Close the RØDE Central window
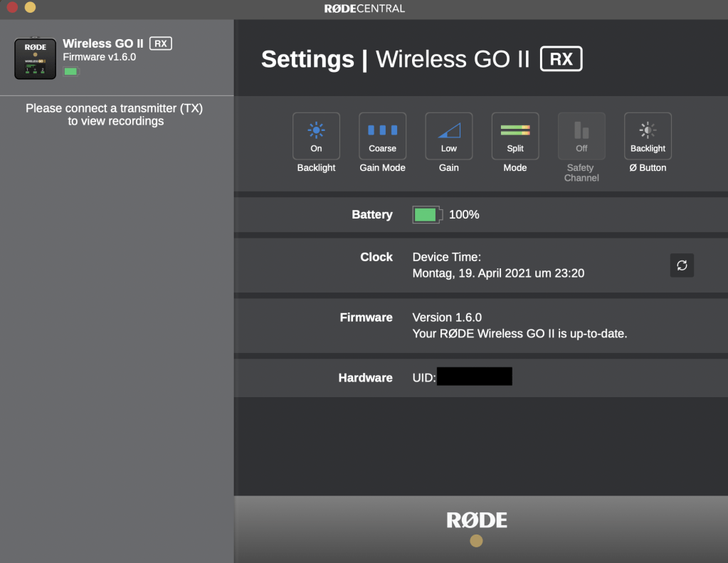728x563 pixels. coord(12,7)
